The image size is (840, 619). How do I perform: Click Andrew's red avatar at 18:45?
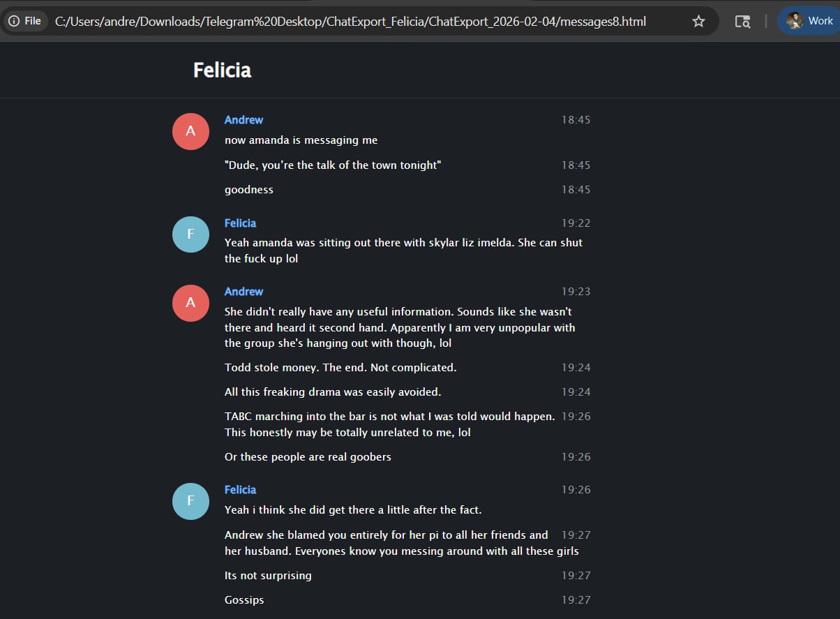pos(191,131)
